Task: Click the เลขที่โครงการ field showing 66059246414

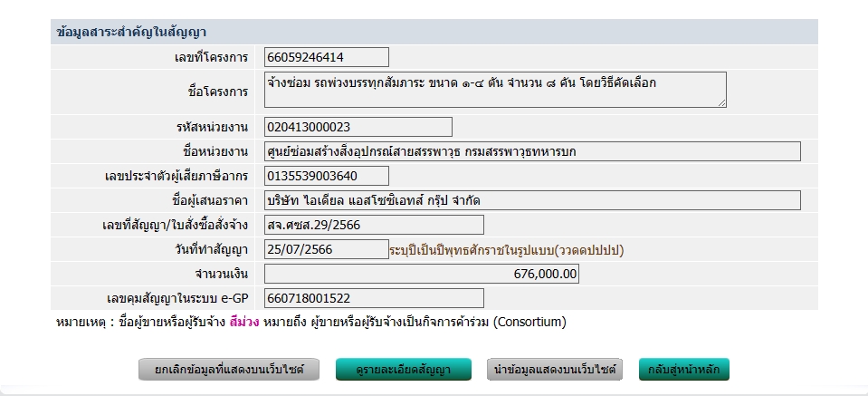Action: (x=326, y=57)
